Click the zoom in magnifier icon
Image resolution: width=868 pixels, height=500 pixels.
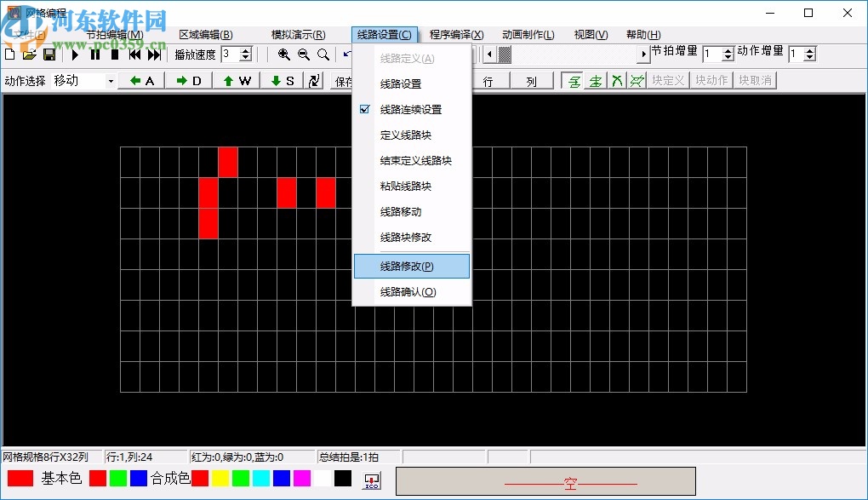click(x=284, y=55)
